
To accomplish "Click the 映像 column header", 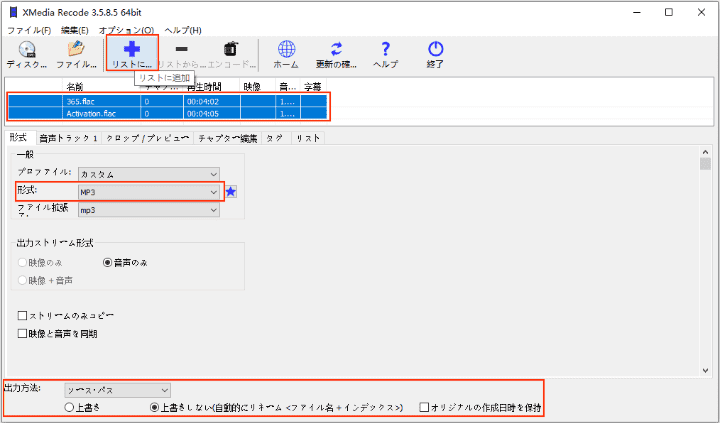I will point(258,86).
